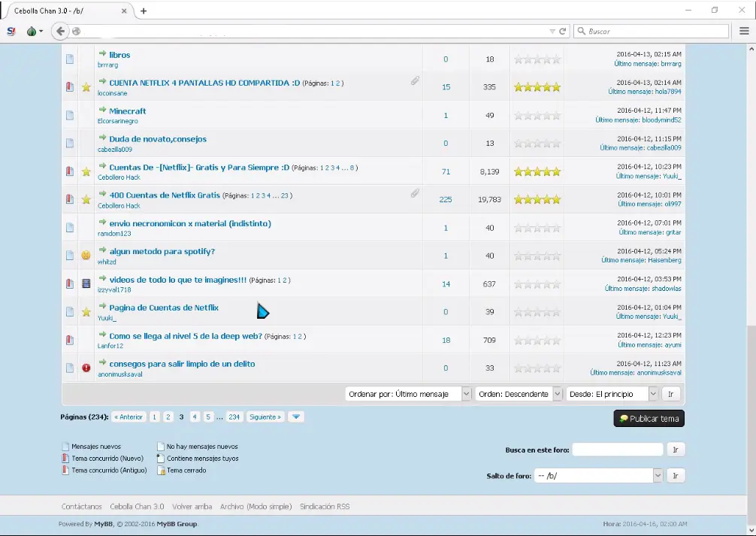Screen dimensions: 756x536
Task: Click the browser back arrow button
Action: click(x=60, y=32)
